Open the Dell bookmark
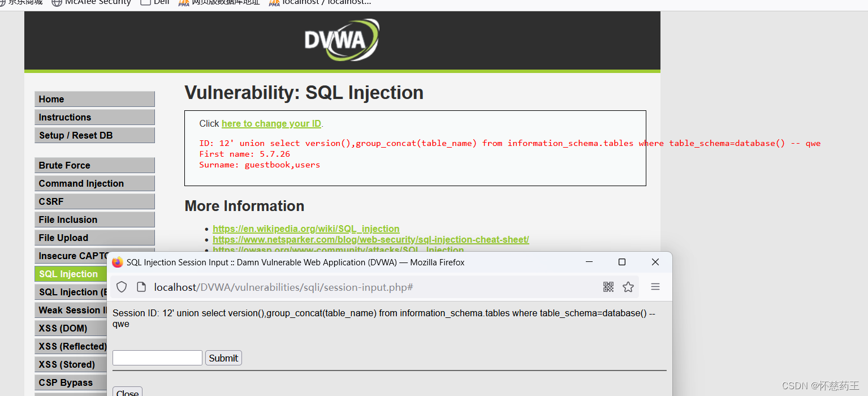 [x=156, y=2]
